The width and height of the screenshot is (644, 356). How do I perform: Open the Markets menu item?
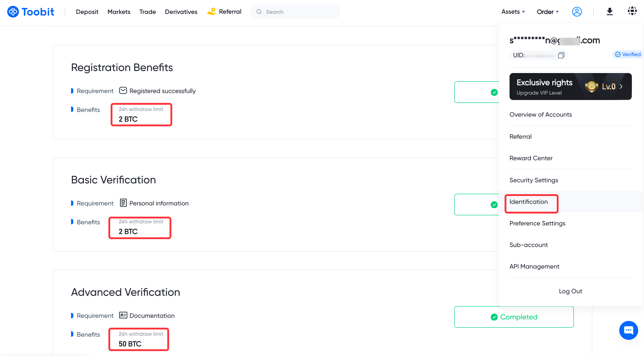pyautogui.click(x=119, y=11)
